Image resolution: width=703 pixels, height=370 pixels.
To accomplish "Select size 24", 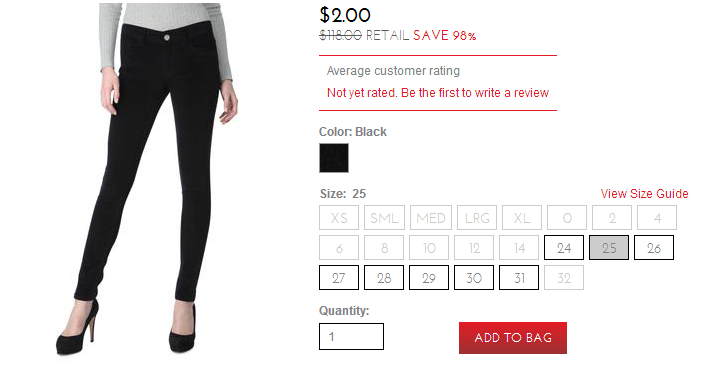I will (564, 248).
